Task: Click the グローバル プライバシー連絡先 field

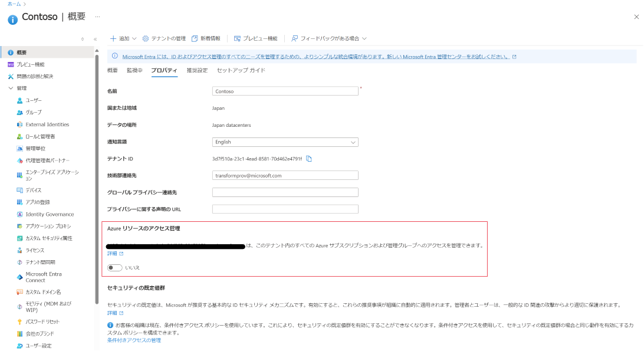Action: click(285, 192)
